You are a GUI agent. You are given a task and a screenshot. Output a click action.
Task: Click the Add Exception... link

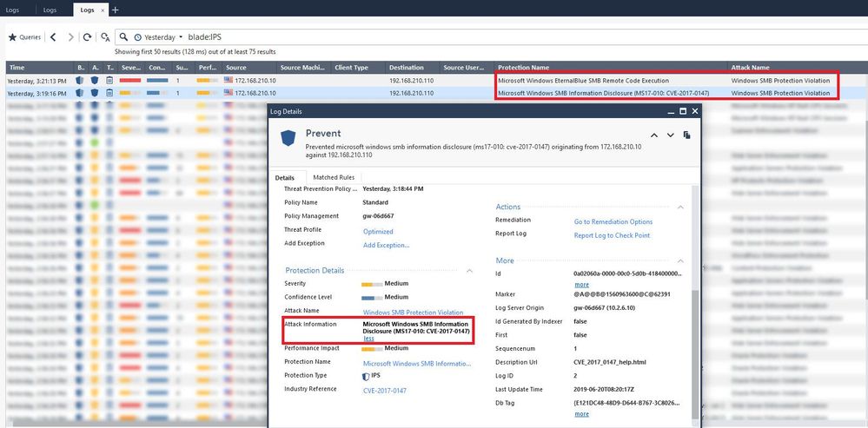pos(387,245)
